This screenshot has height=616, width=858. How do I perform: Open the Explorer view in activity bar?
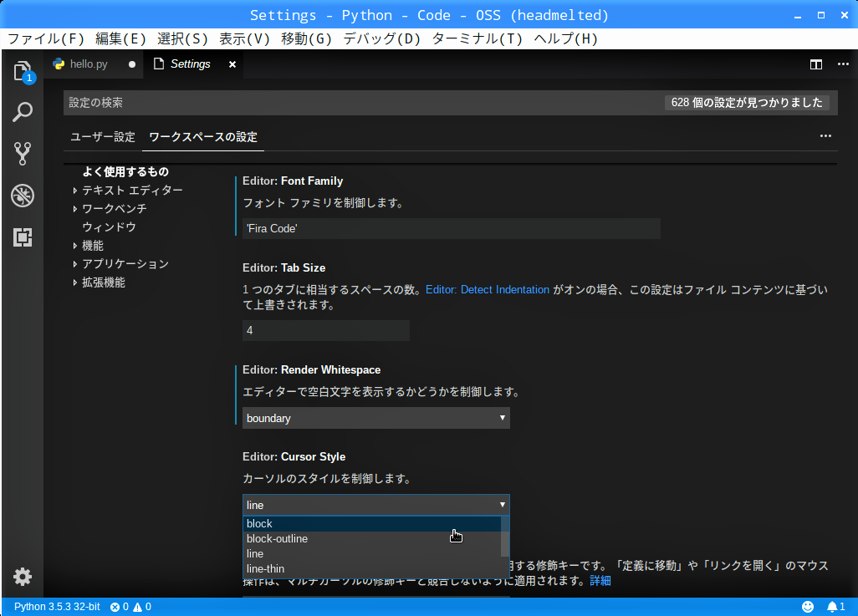point(23,71)
